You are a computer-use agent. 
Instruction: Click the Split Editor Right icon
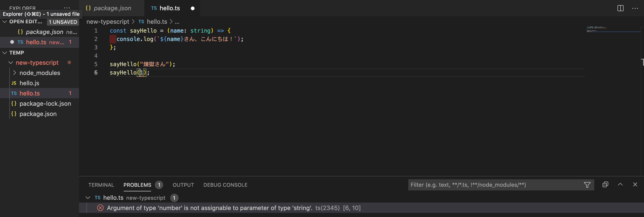[620, 8]
